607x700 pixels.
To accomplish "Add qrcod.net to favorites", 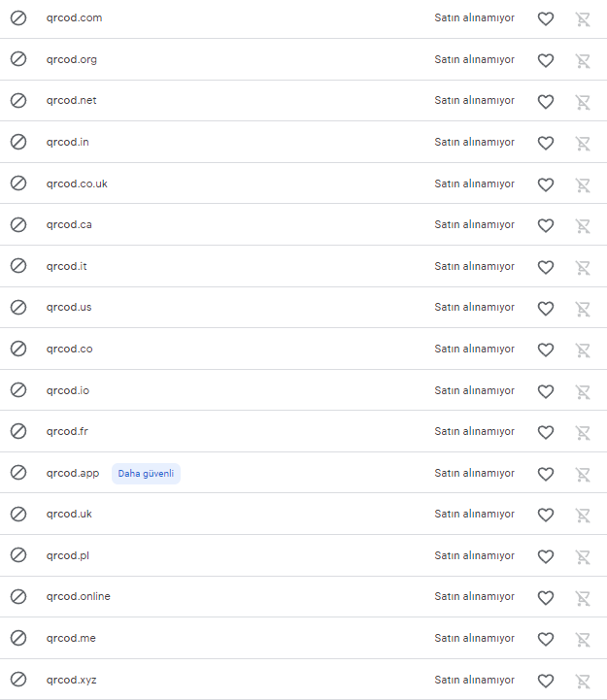I will click(x=546, y=101).
